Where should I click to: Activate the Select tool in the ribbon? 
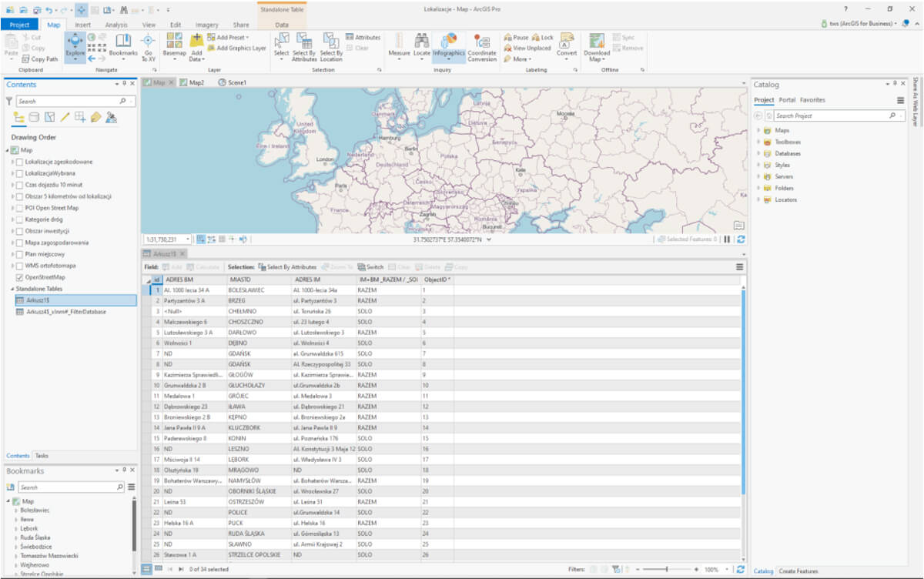point(281,46)
